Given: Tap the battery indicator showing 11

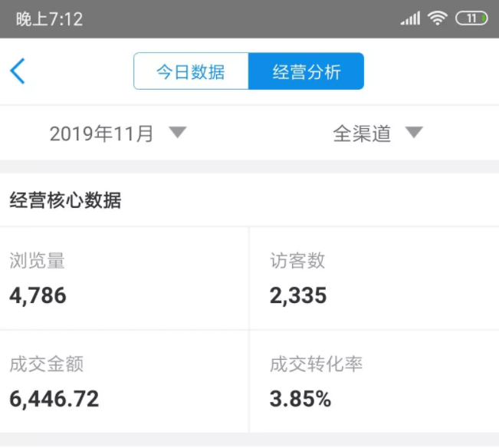Looking at the screenshot, I should pos(471,18).
